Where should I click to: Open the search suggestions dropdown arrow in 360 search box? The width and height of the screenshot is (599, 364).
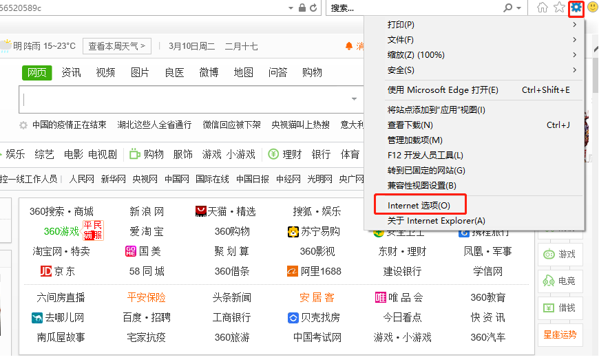[x=355, y=99]
